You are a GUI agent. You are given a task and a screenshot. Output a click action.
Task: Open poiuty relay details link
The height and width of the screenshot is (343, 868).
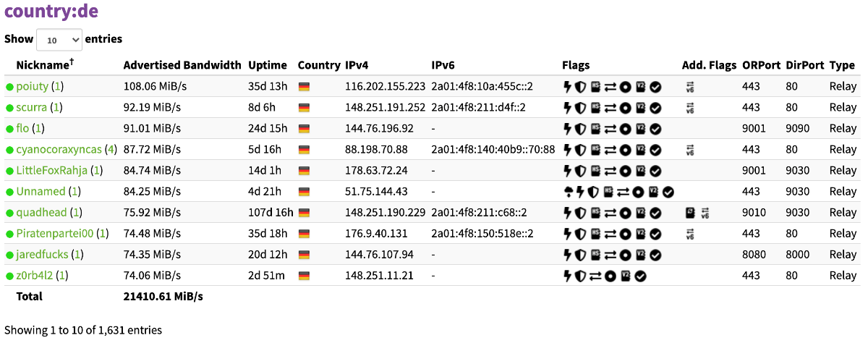(x=33, y=87)
